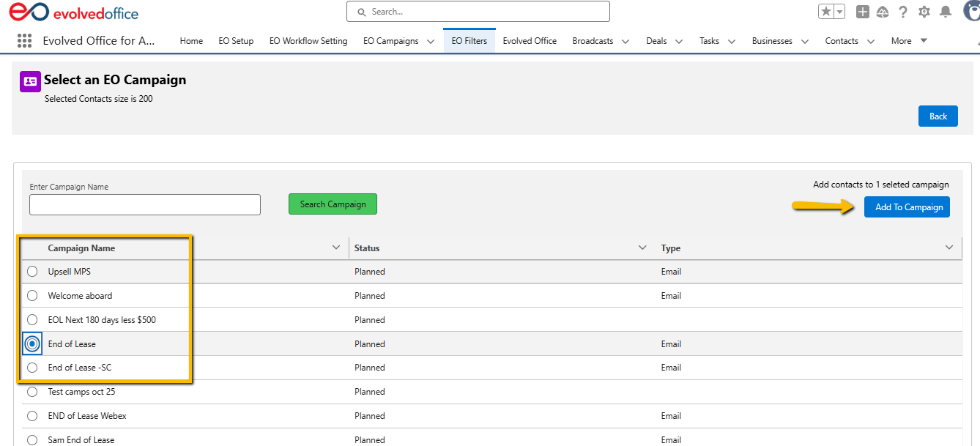Open Favorites star icon
Screen dimensions: 980x446
click(826, 12)
